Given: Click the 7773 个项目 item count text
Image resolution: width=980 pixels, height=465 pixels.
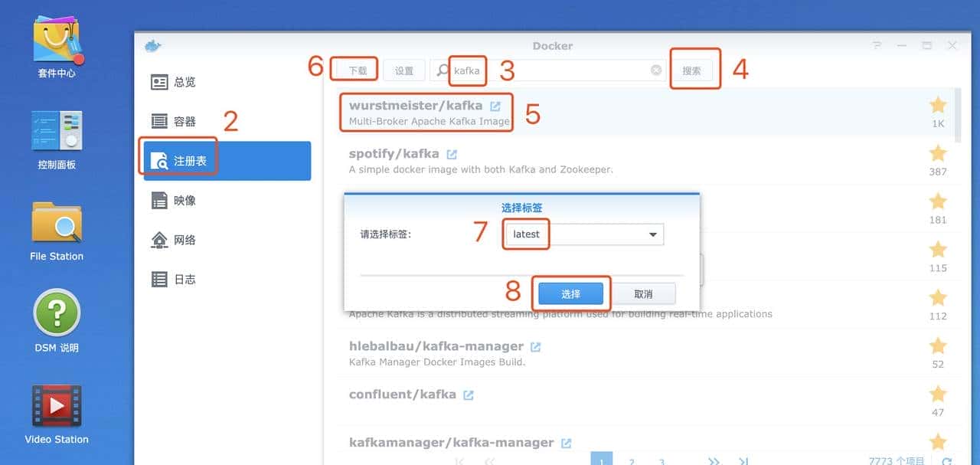Looking at the screenshot, I should point(897,461).
